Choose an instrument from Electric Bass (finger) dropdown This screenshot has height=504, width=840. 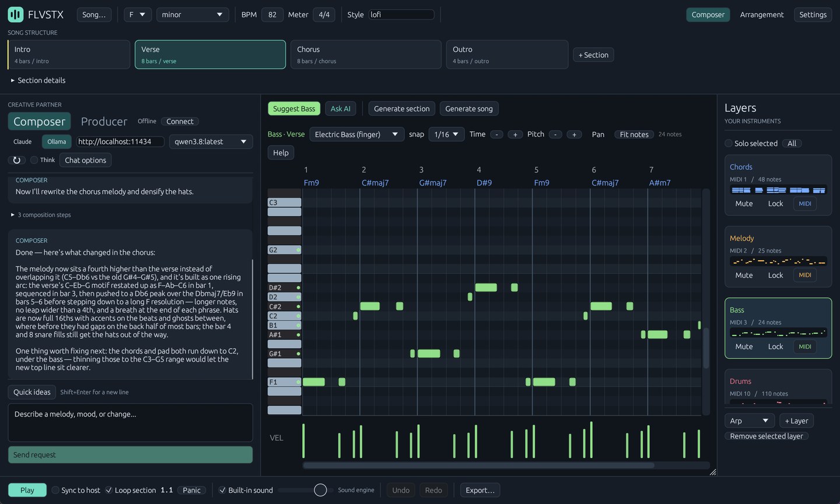(356, 134)
